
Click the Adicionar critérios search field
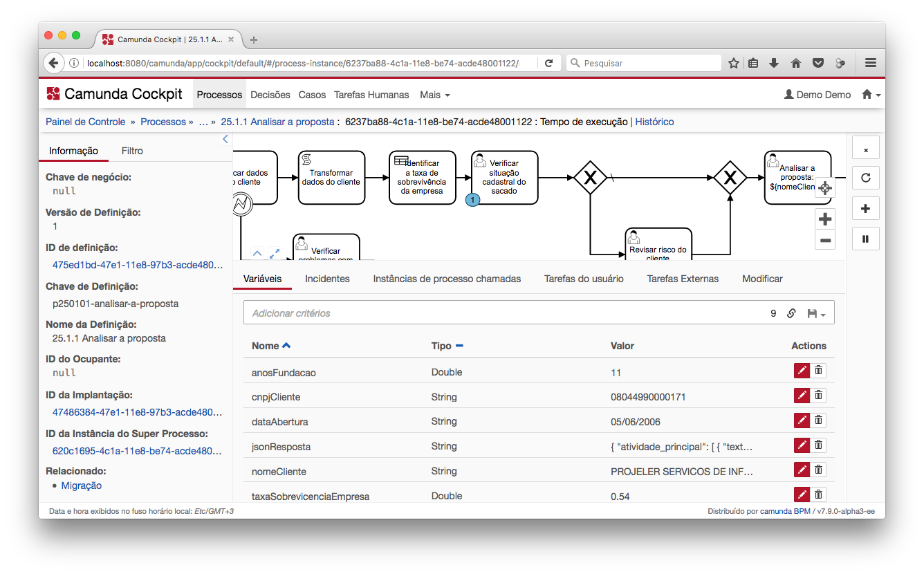coord(505,313)
